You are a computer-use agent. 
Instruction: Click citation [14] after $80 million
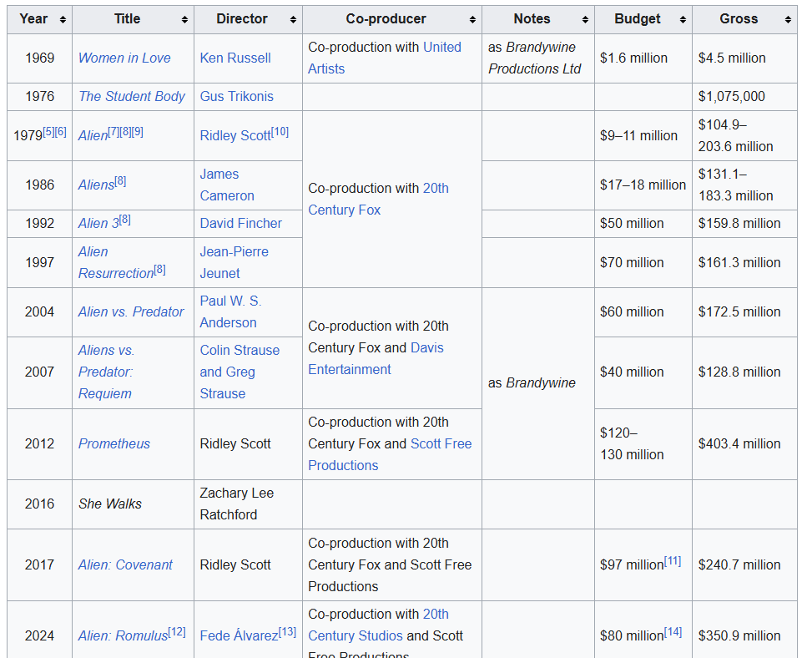(x=673, y=631)
